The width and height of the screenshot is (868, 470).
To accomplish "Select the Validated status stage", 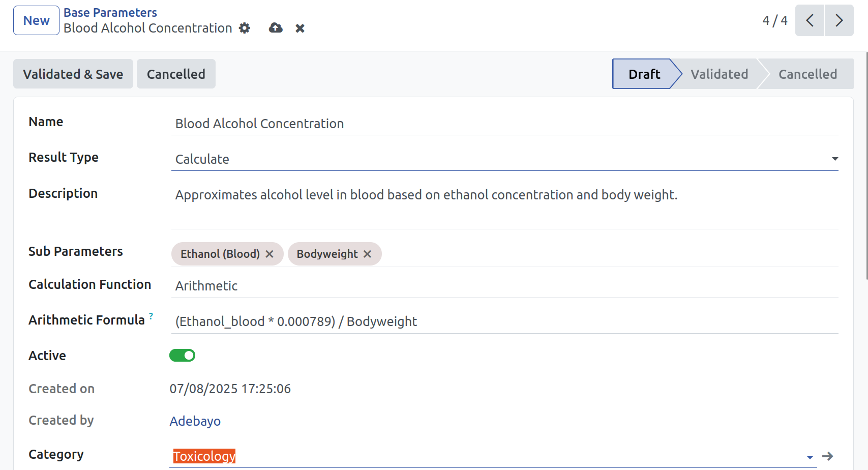I will coord(719,74).
